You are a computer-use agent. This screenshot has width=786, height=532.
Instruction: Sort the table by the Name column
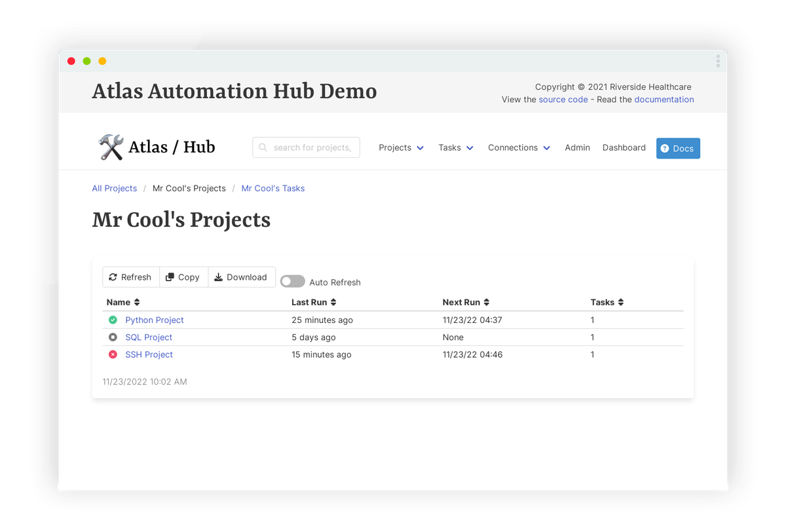(123, 302)
